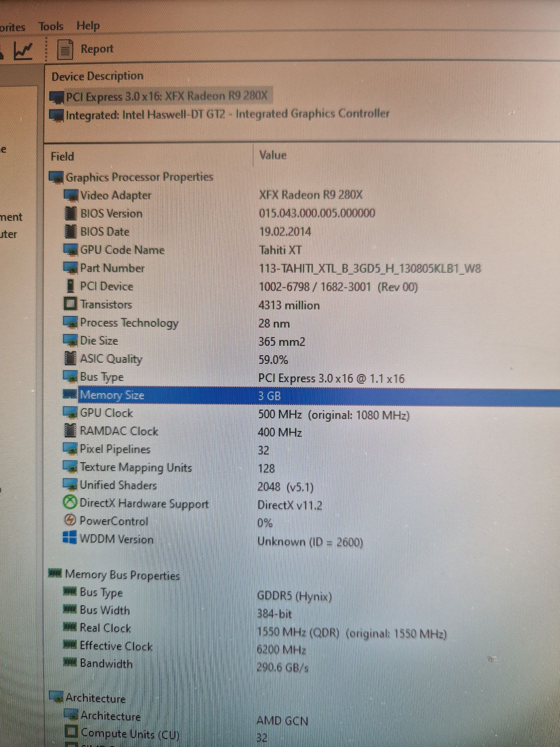Click the Unified Shaders row icon
This screenshot has width=560, height=747.
pyautogui.click(x=70, y=484)
